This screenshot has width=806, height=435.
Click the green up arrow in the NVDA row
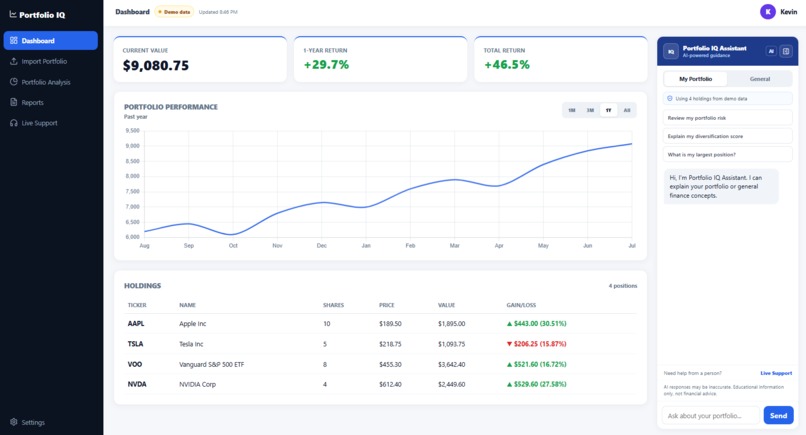(x=509, y=385)
